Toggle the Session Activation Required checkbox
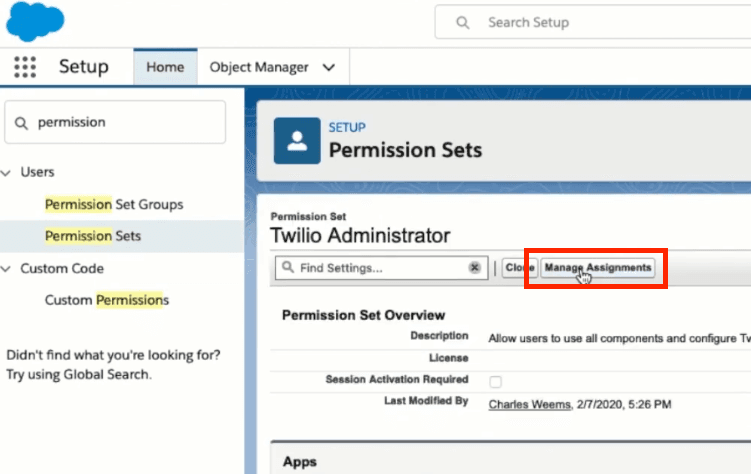 click(x=495, y=382)
